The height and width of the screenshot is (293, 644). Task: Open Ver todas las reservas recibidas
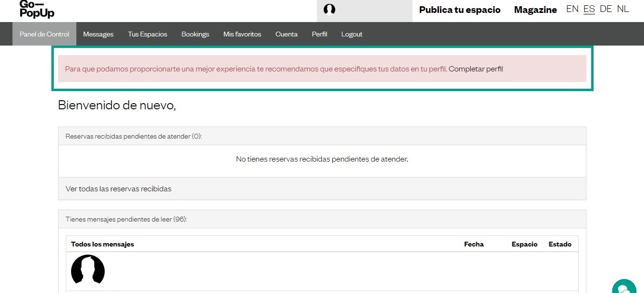tap(118, 188)
